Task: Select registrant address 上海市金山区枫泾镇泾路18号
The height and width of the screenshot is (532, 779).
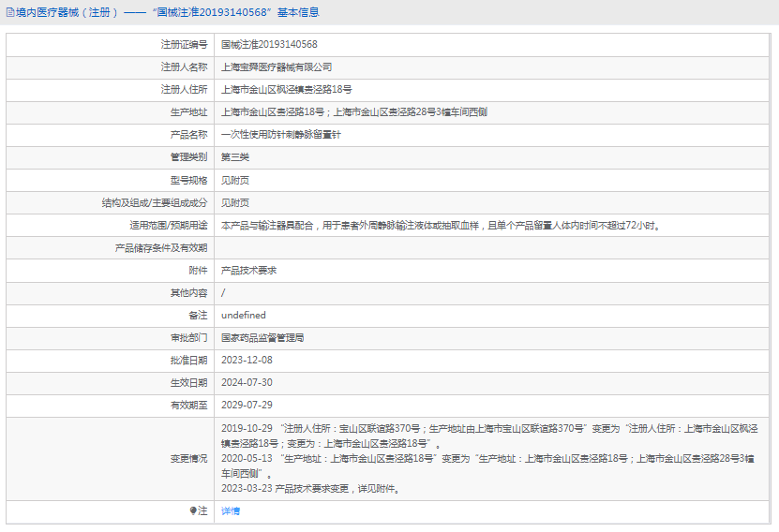Action: coord(287,89)
